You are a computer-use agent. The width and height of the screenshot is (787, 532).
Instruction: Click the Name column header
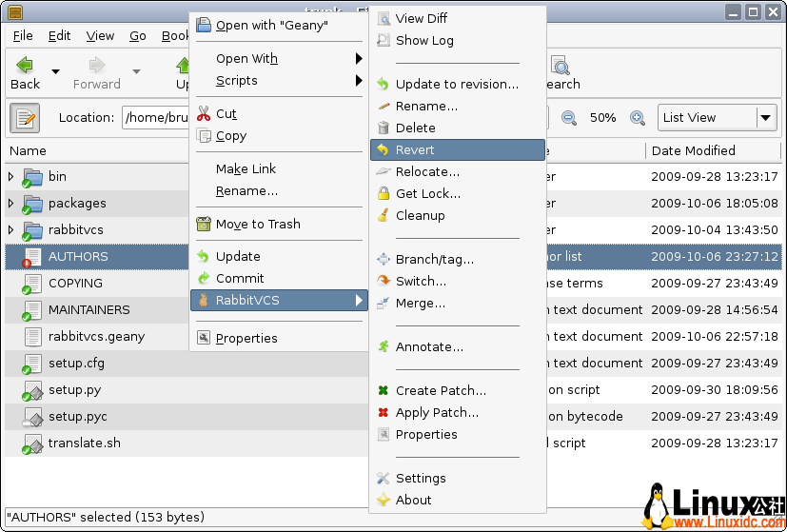click(29, 150)
